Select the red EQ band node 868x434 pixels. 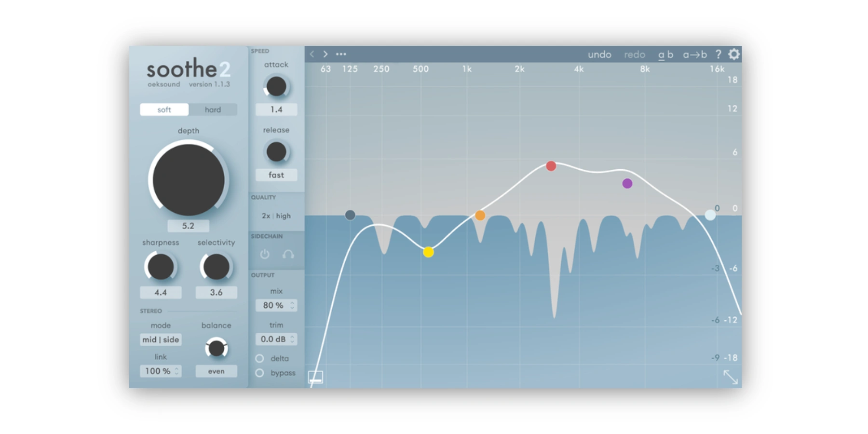coord(551,166)
